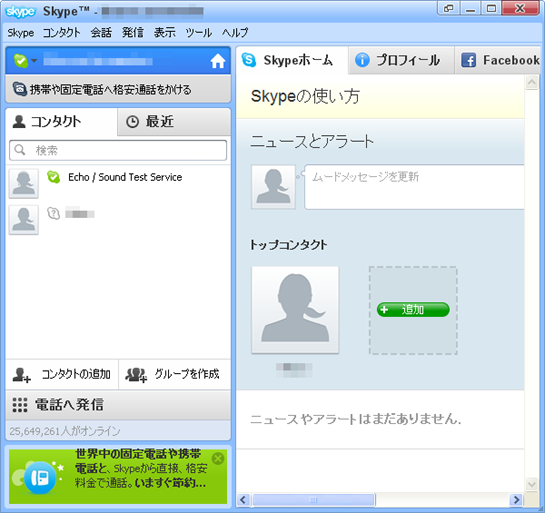Image resolution: width=545 pixels, height=513 pixels.
Task: Click profile avatar beside mood message
Action: pyautogui.click(x=274, y=187)
